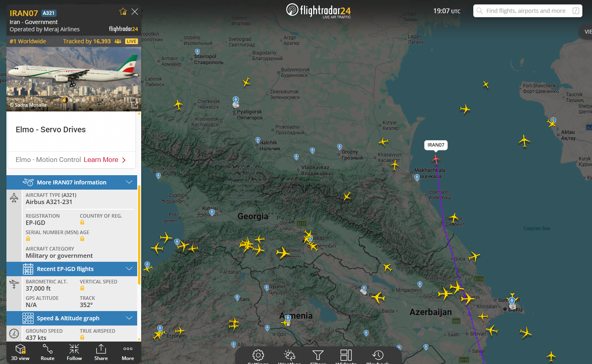This screenshot has height=364, width=592.
Task: Collapse the More IRAN07 information section
Action: click(x=129, y=182)
